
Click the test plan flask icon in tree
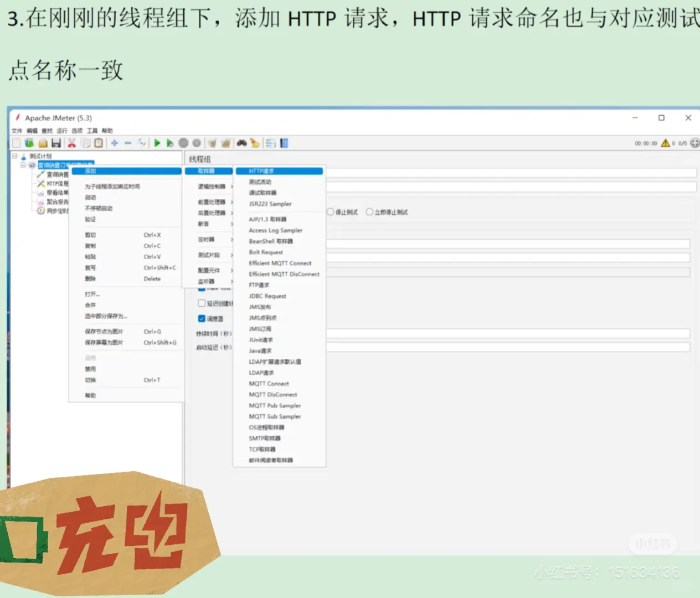[x=23, y=156]
